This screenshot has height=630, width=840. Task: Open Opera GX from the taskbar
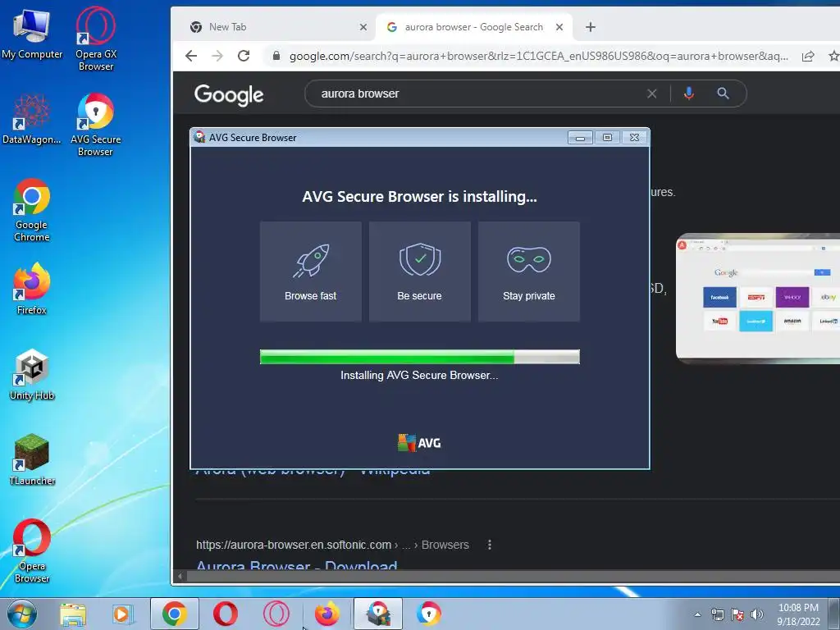click(276, 614)
